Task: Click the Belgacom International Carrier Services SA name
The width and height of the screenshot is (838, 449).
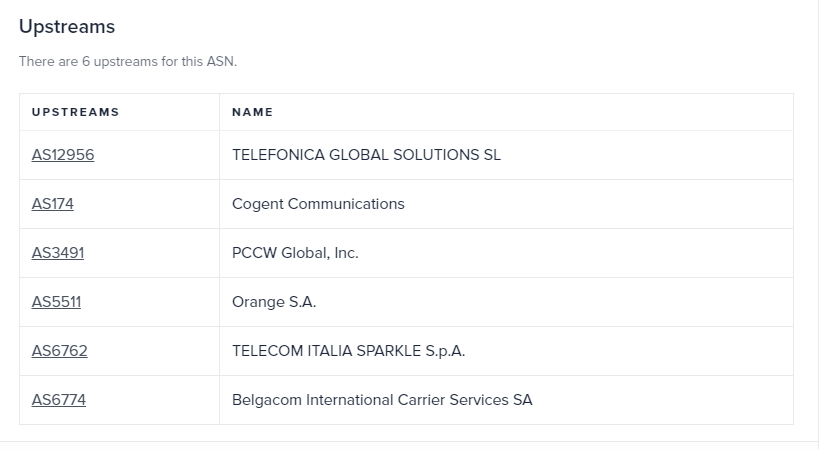Action: pyautogui.click(x=382, y=400)
